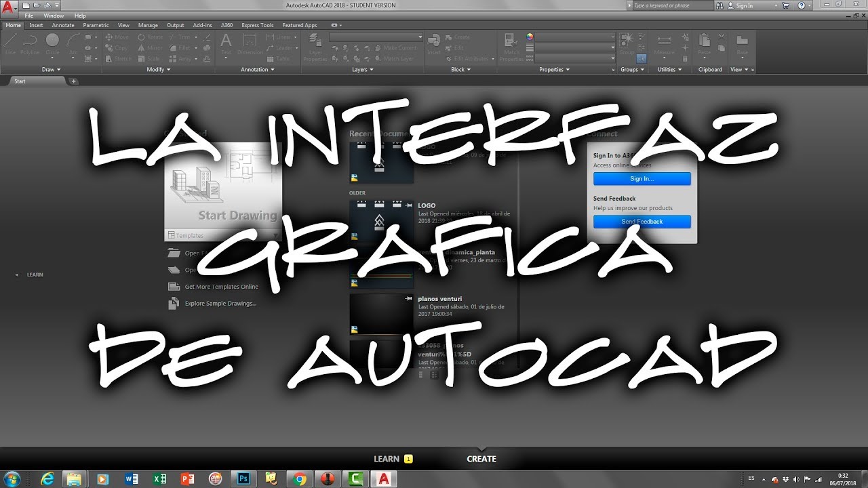
Task: Click the Windows Start button
Action: pos(13,479)
